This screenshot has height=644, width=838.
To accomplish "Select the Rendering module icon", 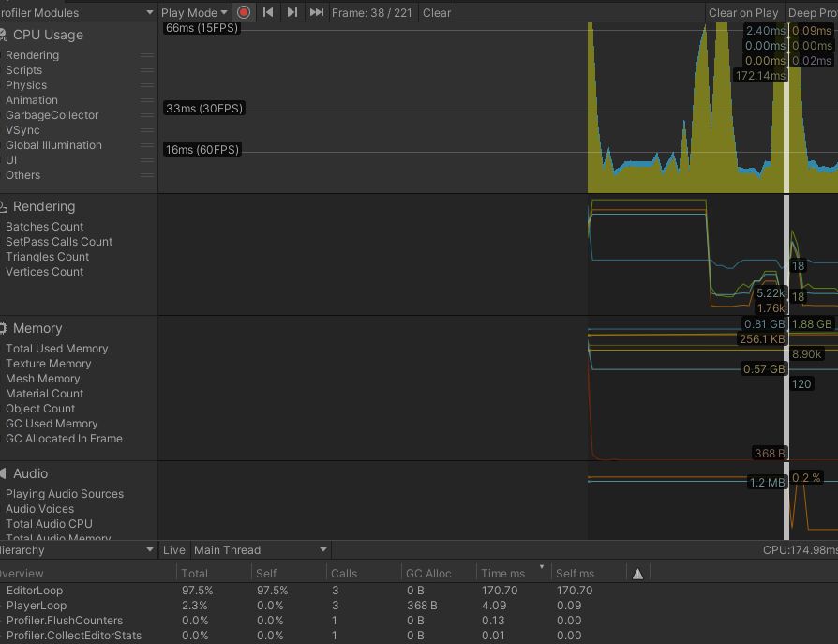I will coord(4,206).
